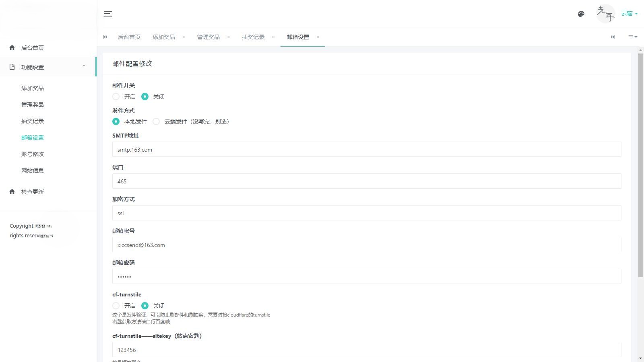Screen dimensions: 644x362
Task: Click the SMTP地址 input field
Action: (x=367, y=149)
